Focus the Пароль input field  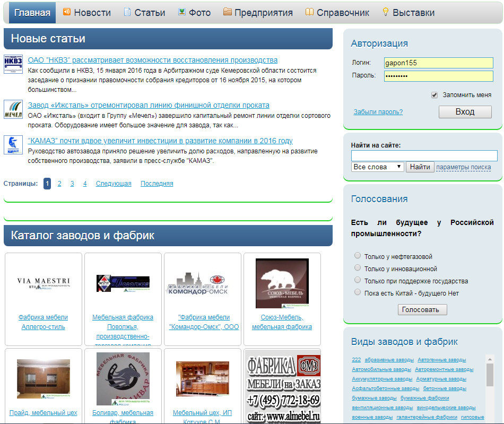(x=438, y=76)
